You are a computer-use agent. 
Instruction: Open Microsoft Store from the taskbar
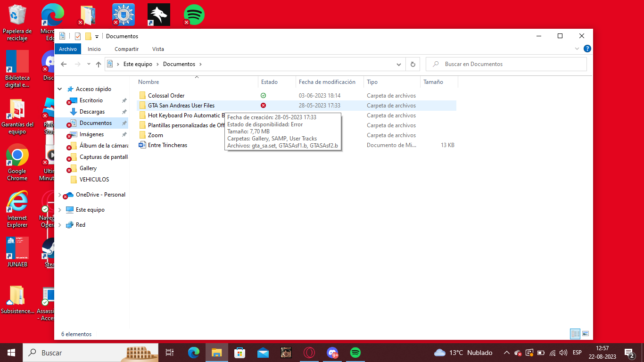tap(239, 353)
